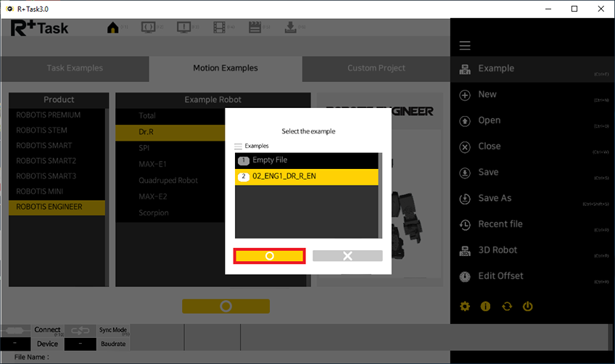Open the Example menu entry
Image resolution: width=615 pixels, height=364 pixels.
point(532,69)
